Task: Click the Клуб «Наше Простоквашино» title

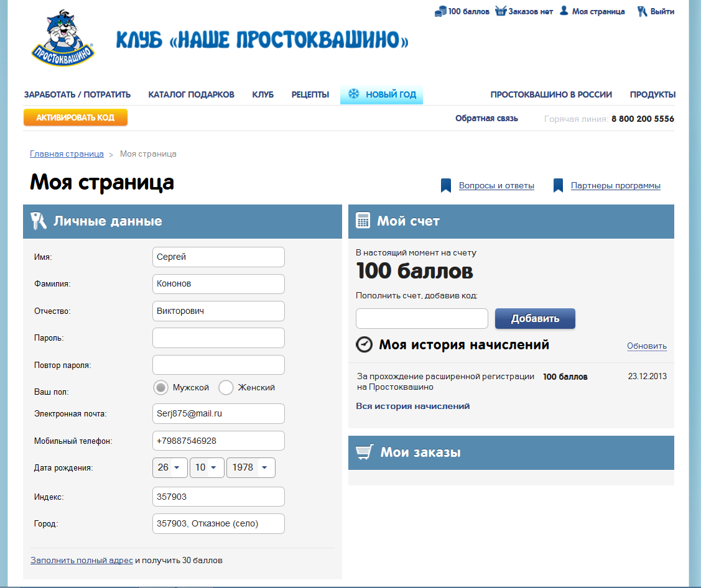Action: tap(262, 40)
